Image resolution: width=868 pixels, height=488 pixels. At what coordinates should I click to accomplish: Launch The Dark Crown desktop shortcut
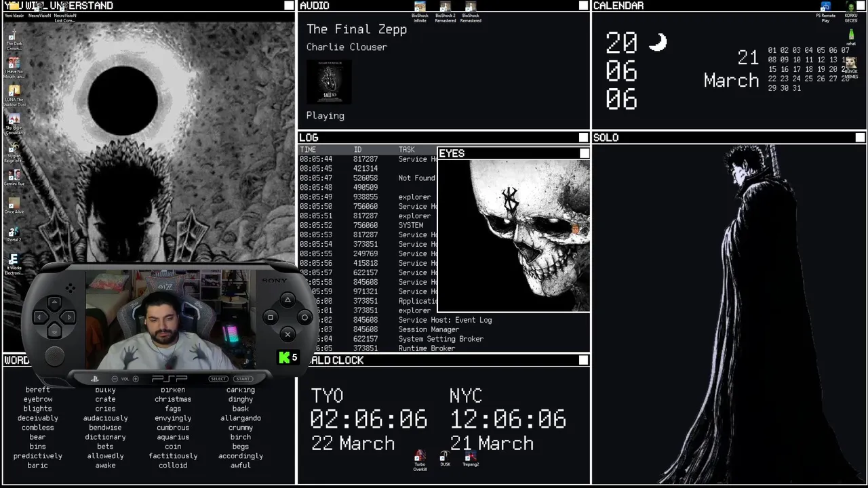click(x=14, y=41)
